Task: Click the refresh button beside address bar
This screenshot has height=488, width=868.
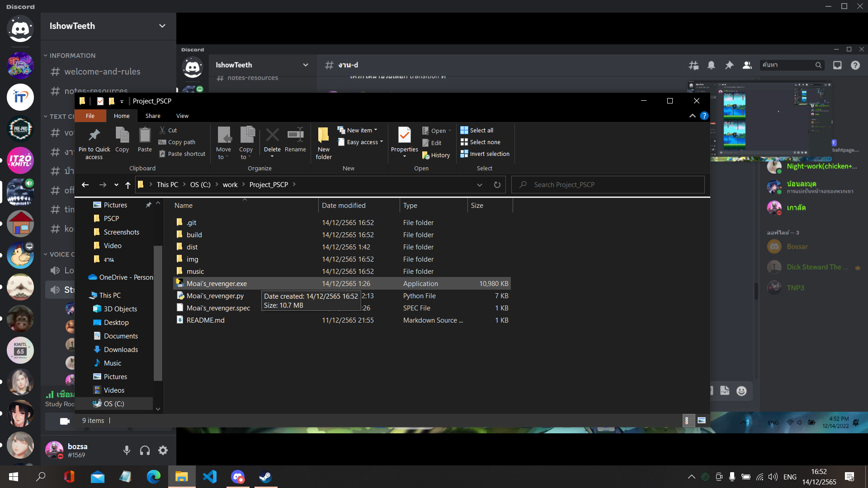Action: [497, 185]
